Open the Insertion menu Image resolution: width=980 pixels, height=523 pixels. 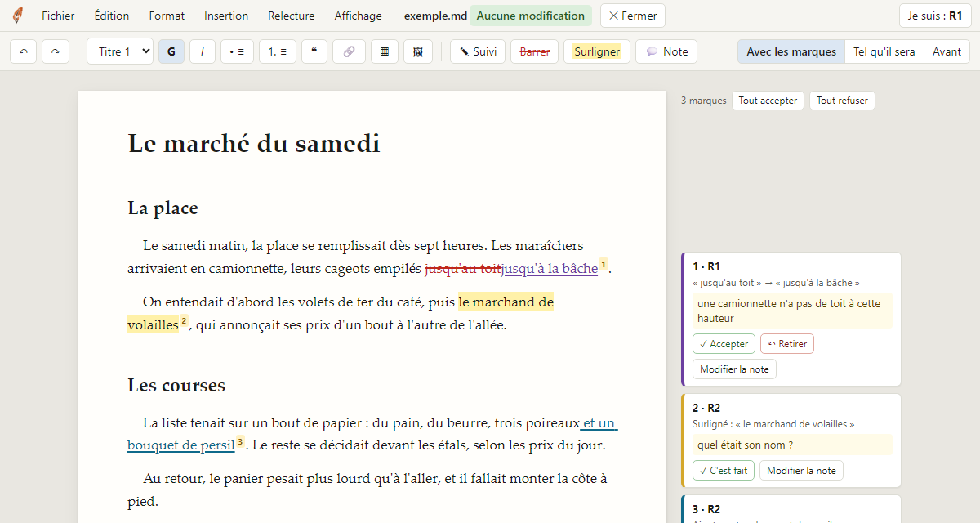(x=226, y=16)
